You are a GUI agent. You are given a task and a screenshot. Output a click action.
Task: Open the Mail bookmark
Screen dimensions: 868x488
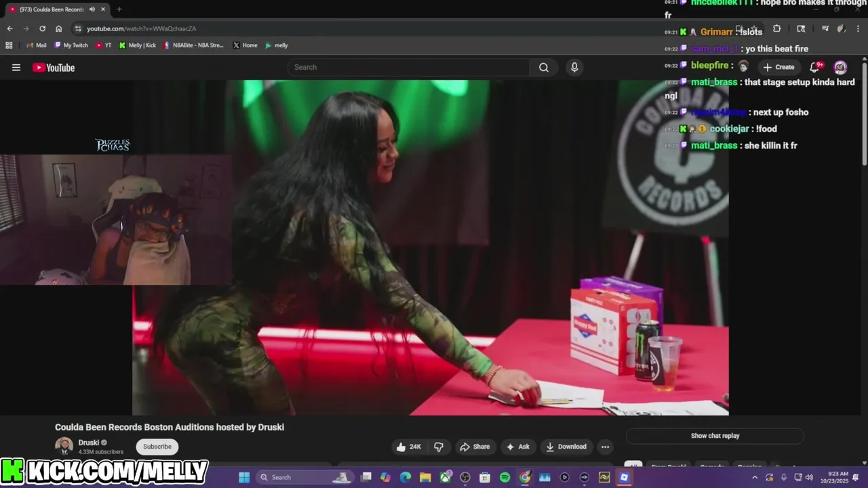tap(37, 45)
